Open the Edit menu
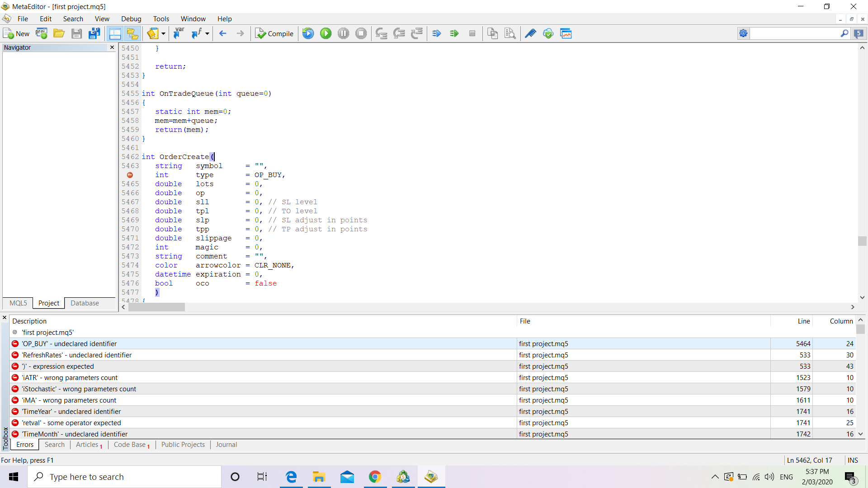Viewport: 868px width, 488px height. [x=46, y=19]
